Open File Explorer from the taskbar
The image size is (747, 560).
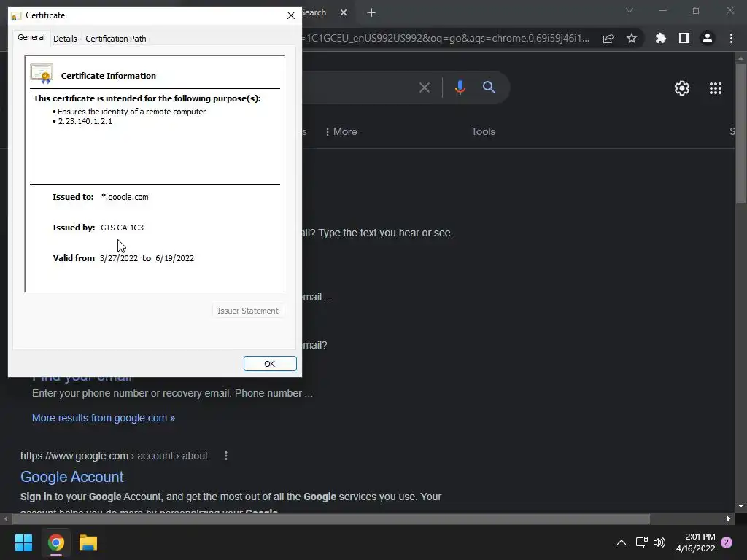[88, 542]
